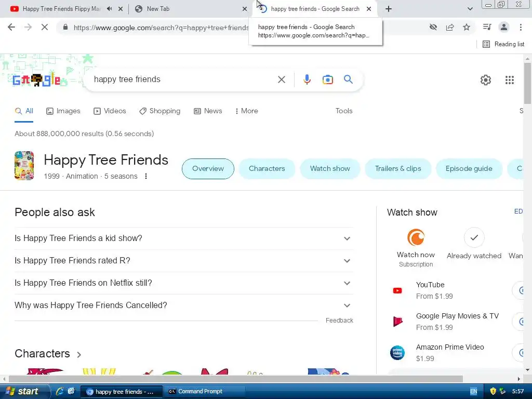Image resolution: width=532 pixels, height=399 pixels.
Task: Open the Chrome three-dot menu
Action: (521, 27)
